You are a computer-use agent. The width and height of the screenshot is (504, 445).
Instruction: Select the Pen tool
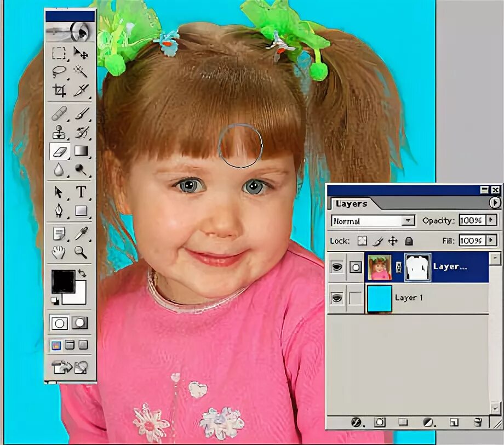click(x=59, y=211)
